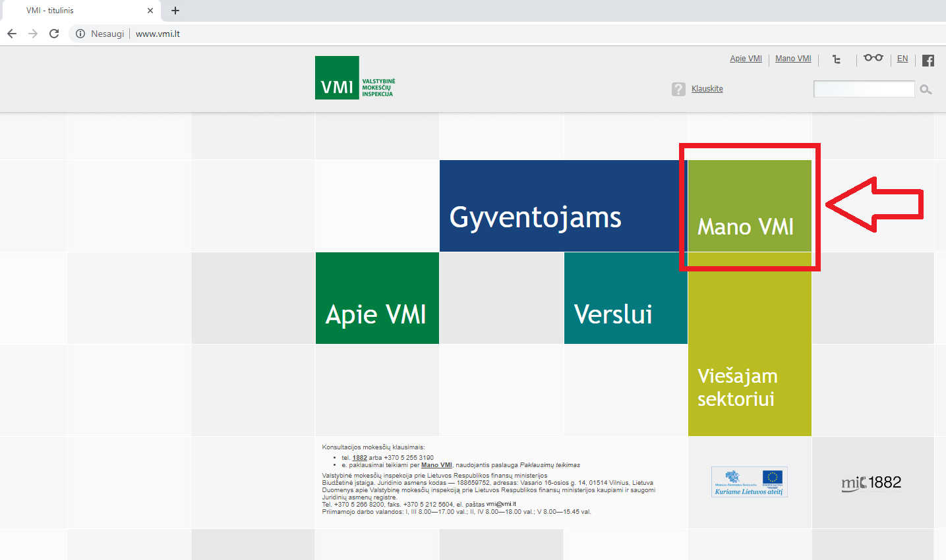Select the VMI - titulinis tab
The height and width of the screenshot is (560, 946).
click(x=80, y=11)
